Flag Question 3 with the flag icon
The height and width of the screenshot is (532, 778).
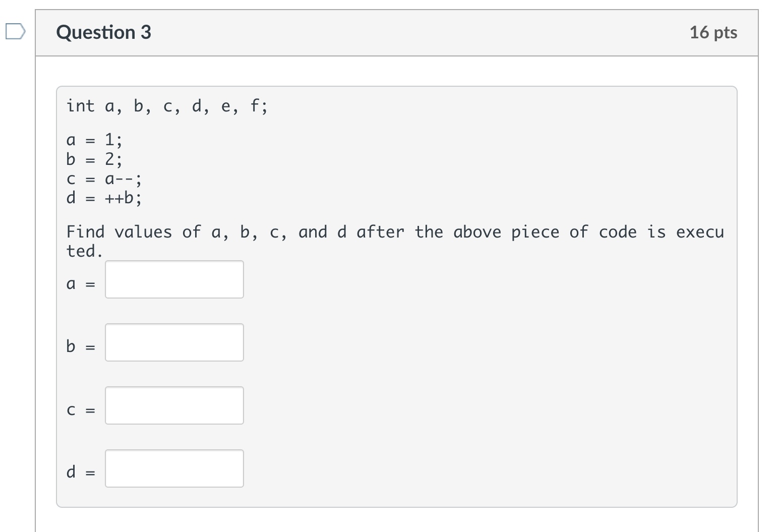15,32
